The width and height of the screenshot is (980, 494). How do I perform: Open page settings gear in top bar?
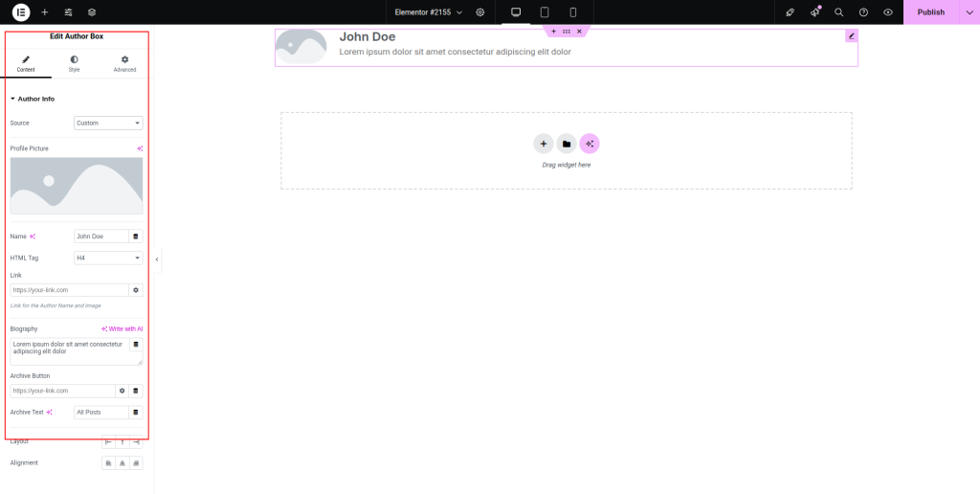coord(480,11)
